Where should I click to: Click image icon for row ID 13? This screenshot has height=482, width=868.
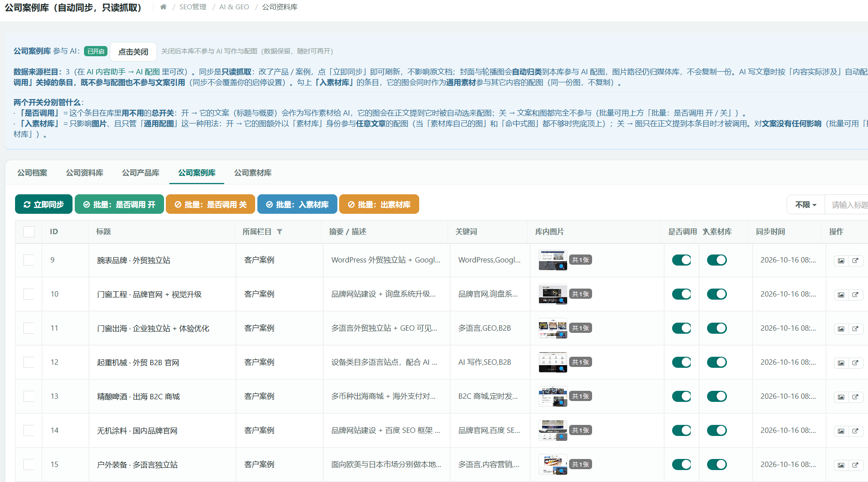(x=841, y=397)
